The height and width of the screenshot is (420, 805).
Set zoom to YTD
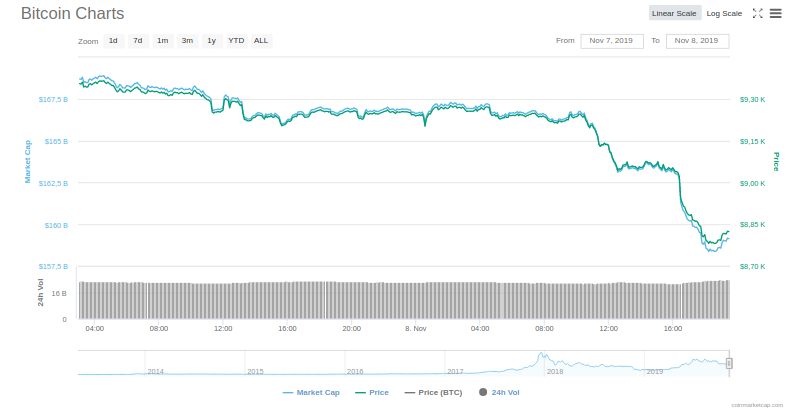[x=236, y=41]
